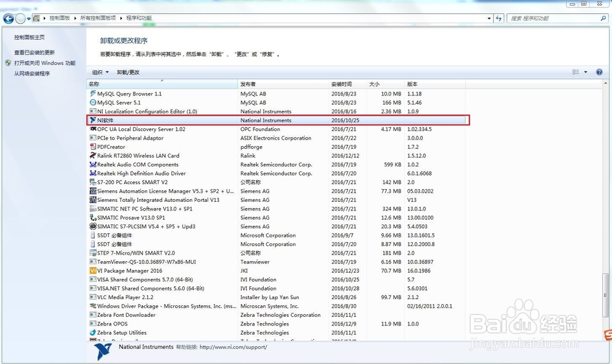
Task: Click Siemens Automation License Manager icon
Action: pos(93,191)
